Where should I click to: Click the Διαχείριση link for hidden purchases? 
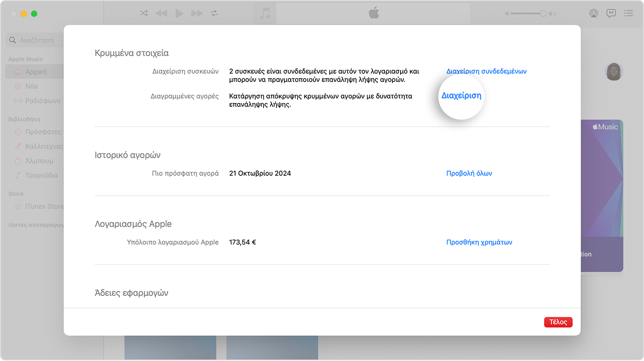461,96
